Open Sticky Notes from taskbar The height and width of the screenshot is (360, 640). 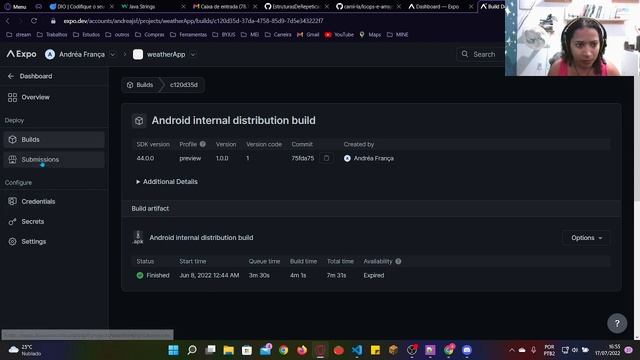375,350
